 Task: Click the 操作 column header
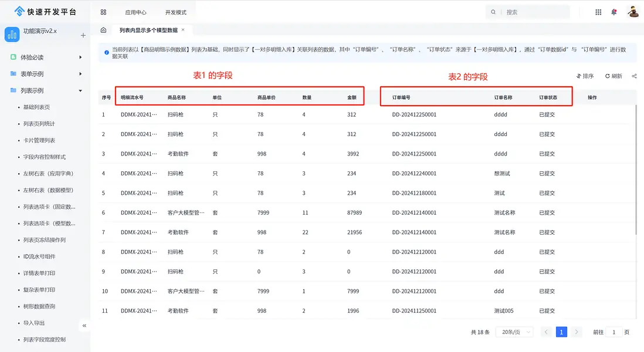(x=592, y=97)
